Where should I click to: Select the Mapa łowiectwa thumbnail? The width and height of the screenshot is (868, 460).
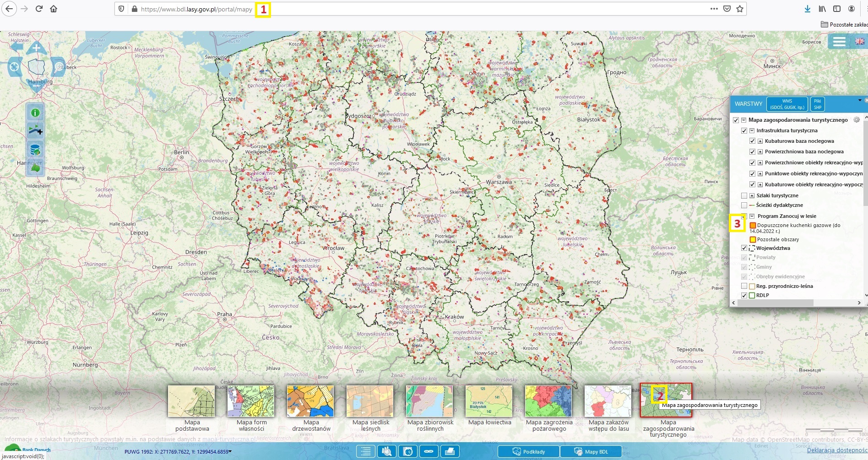click(489, 401)
